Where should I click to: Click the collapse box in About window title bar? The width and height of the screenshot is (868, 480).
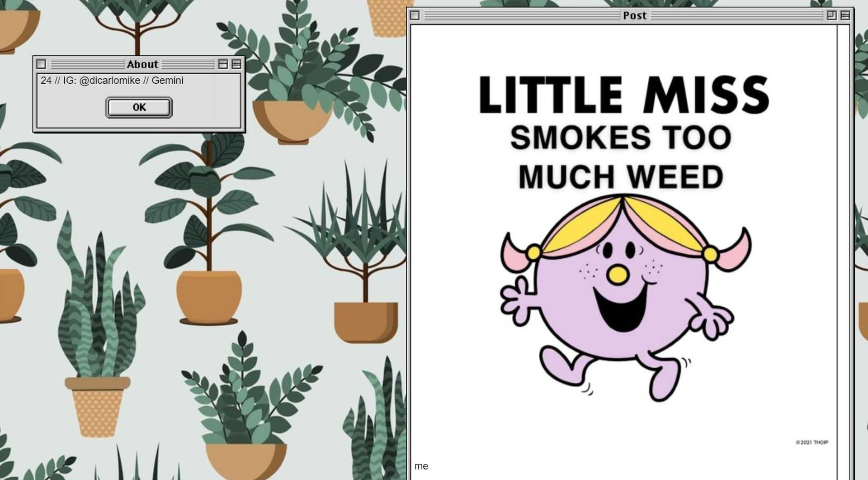236,64
